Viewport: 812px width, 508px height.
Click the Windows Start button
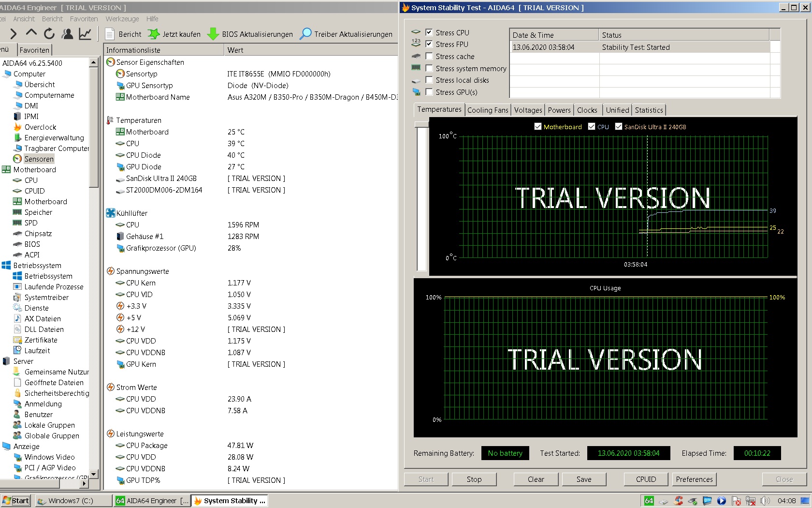[15, 501]
